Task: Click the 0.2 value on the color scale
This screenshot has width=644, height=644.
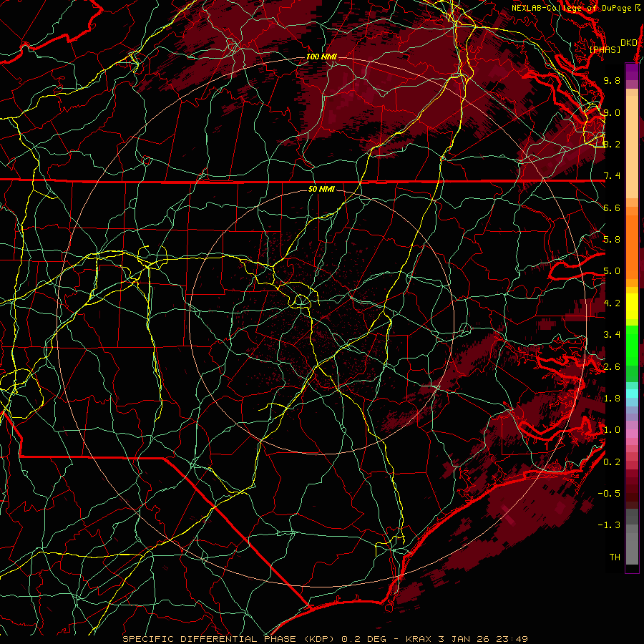Action: 612,462
